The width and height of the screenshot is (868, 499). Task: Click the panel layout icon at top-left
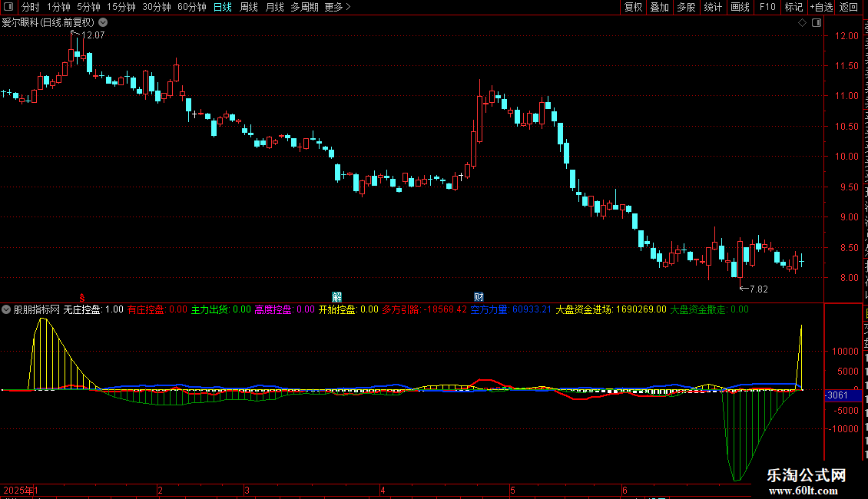(x=8, y=7)
